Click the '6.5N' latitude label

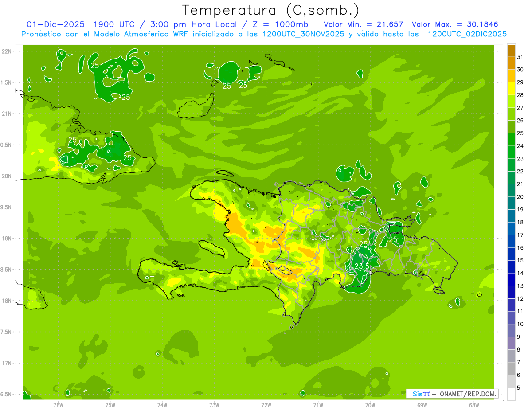[x=7, y=394]
